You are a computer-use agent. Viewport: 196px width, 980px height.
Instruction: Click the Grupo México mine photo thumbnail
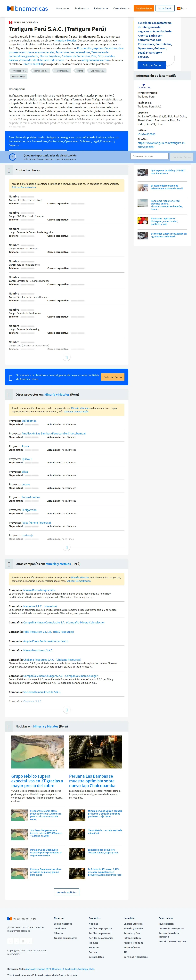38,752
